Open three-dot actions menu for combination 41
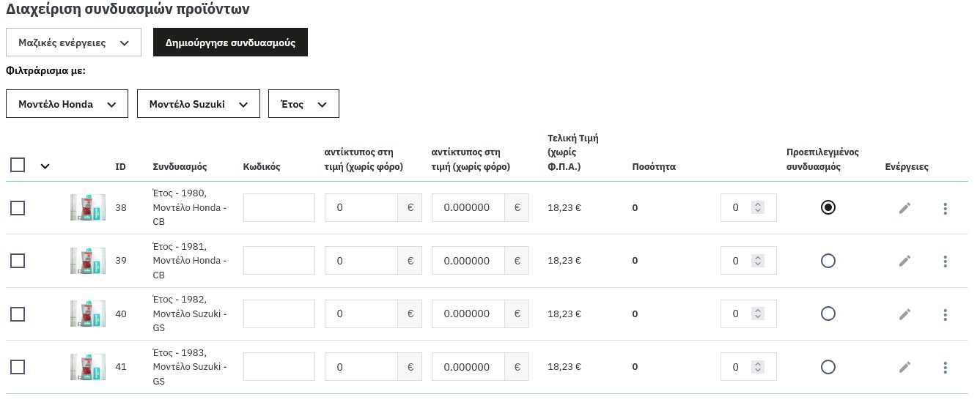 (945, 367)
